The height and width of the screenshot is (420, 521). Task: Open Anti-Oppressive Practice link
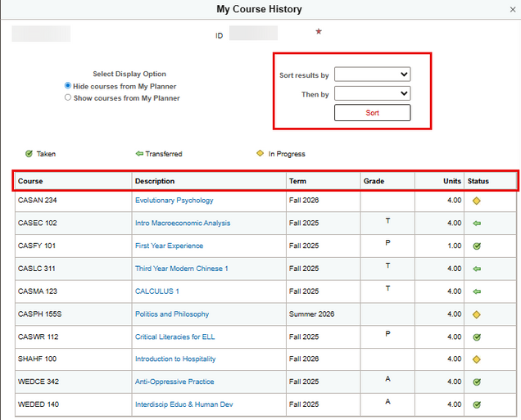(174, 382)
